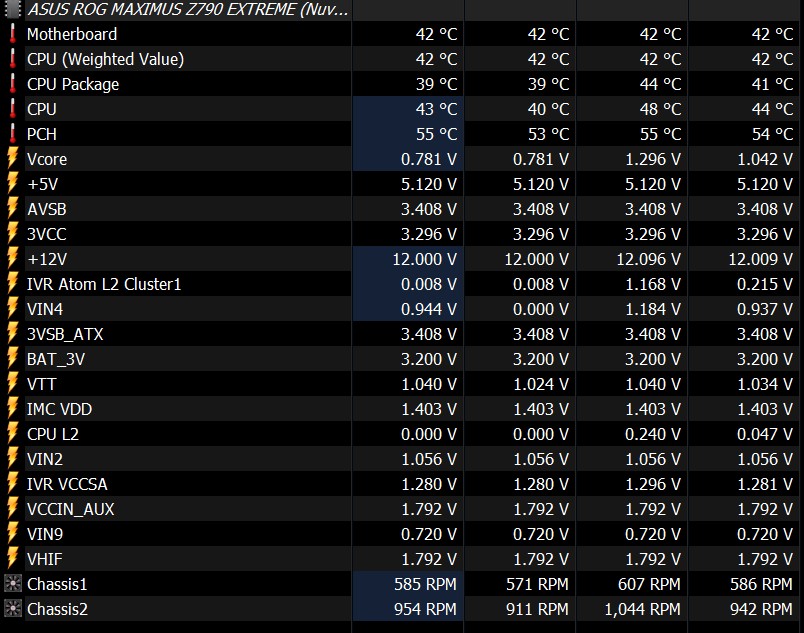Click the highlighted 585 RPM Chassis1 current value
This screenshot has height=633, width=804.
pos(425,584)
